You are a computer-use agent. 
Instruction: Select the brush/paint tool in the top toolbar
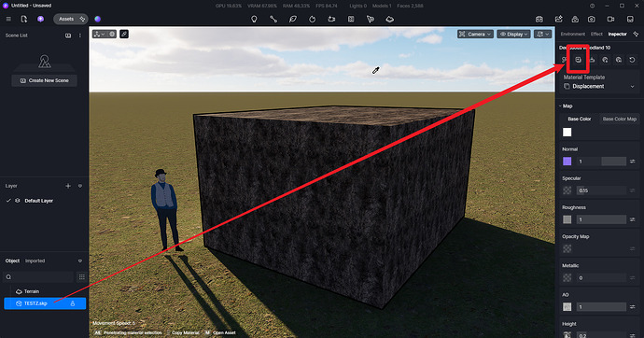[370, 19]
